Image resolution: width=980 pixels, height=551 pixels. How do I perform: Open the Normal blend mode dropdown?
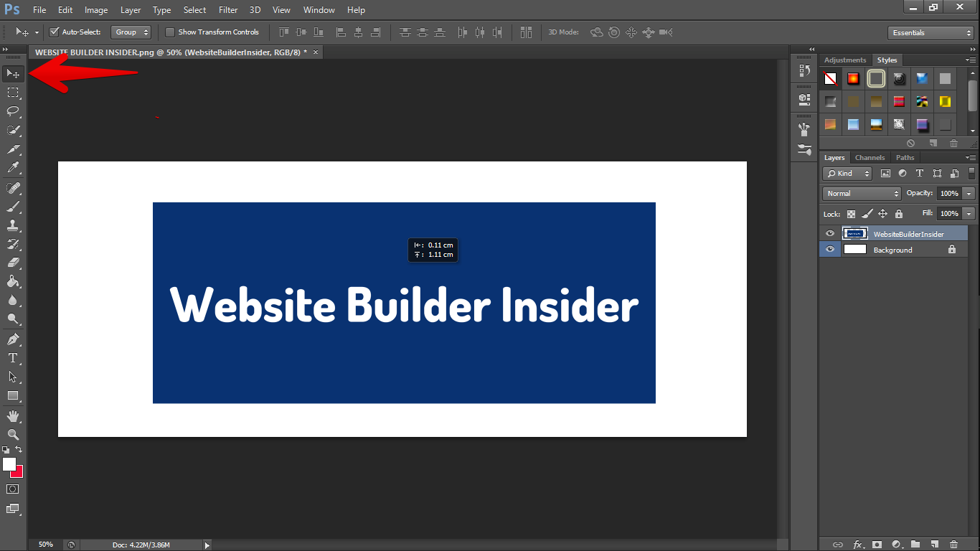[861, 194]
